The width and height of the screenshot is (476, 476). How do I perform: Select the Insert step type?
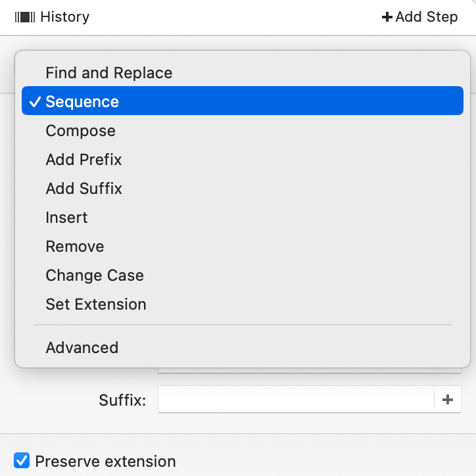click(x=67, y=218)
